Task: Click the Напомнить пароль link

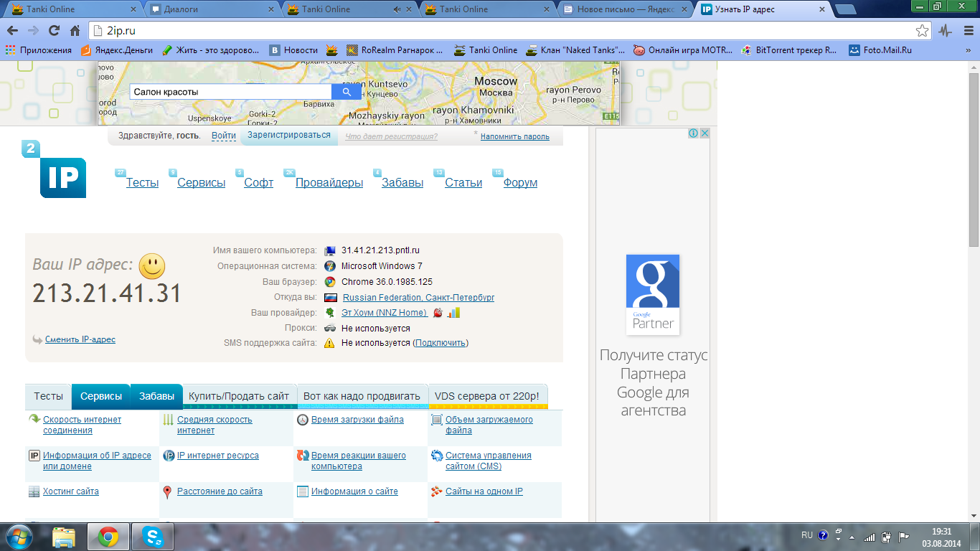Action: [x=515, y=136]
